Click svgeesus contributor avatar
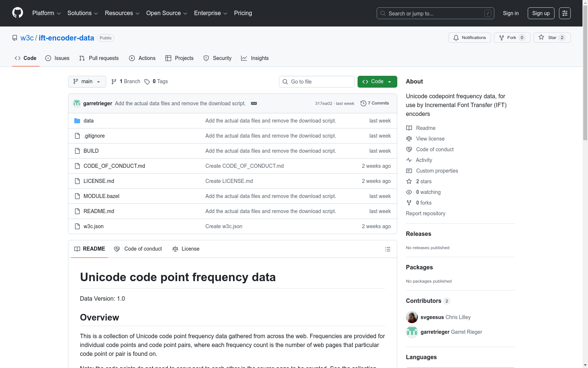 coord(412,317)
